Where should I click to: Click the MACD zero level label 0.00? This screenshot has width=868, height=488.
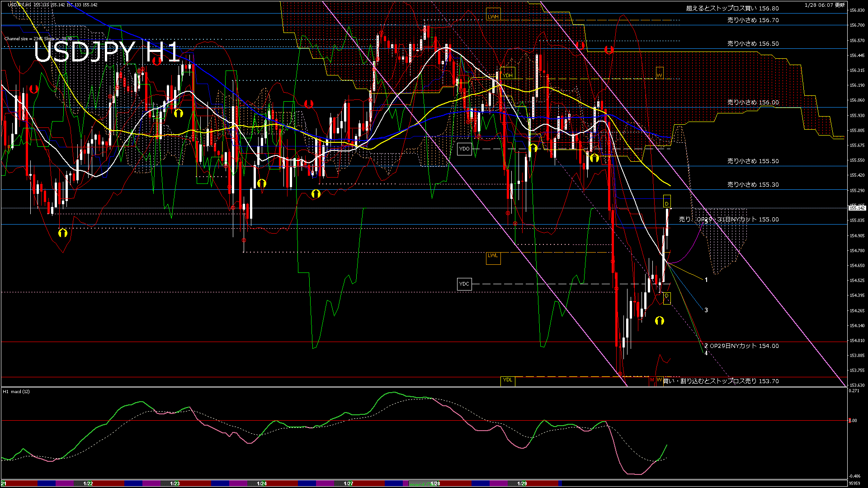[x=853, y=421]
